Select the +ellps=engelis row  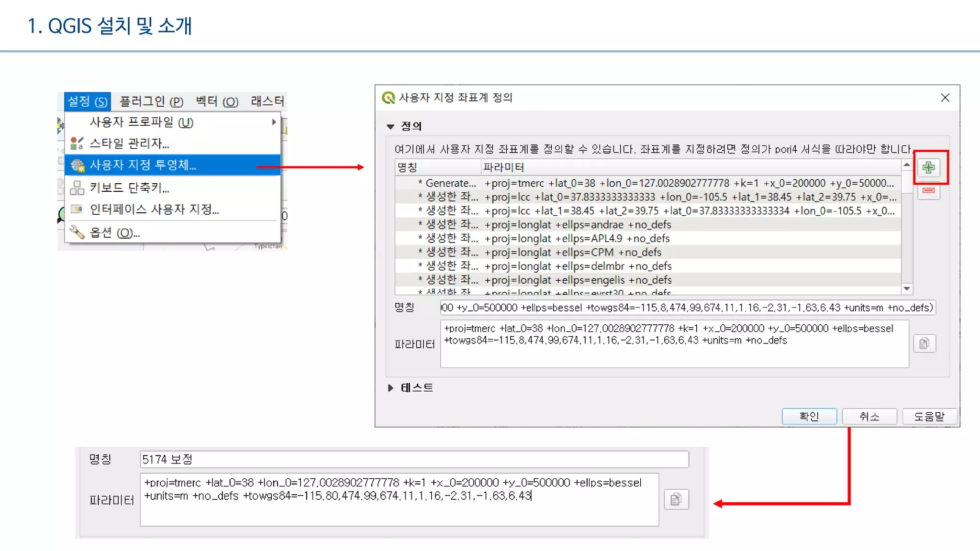click(648, 280)
